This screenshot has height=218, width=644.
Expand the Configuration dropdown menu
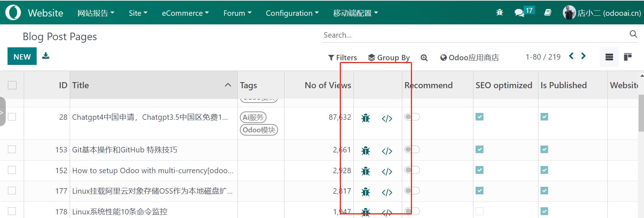pos(292,13)
